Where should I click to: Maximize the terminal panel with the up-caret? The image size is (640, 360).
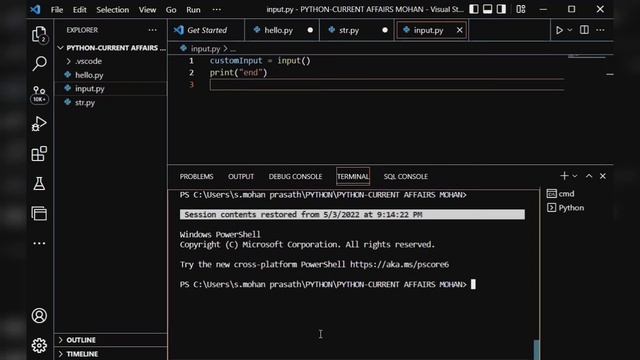point(589,176)
